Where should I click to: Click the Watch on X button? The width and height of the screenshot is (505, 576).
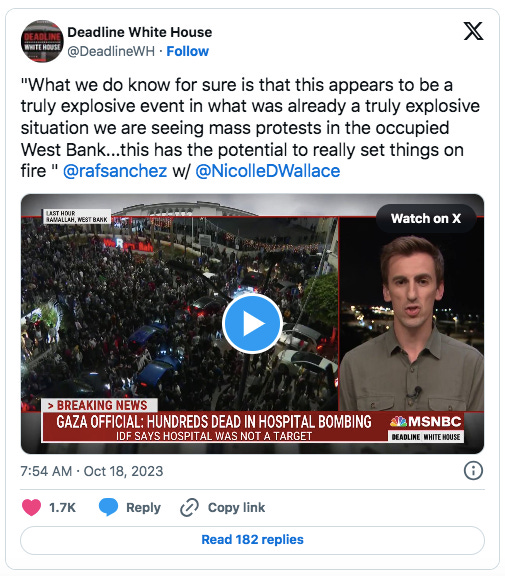tap(426, 218)
